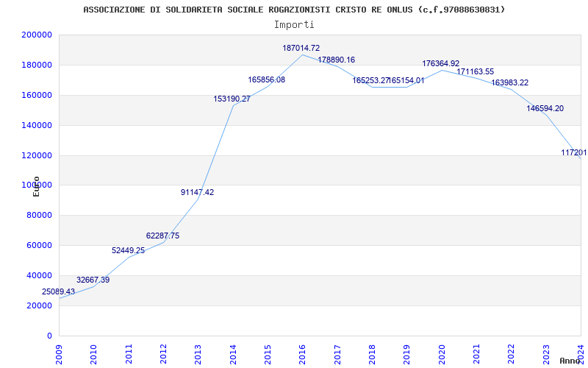Select x-axis year 2015
This screenshot has width=588, height=368.
point(268,354)
